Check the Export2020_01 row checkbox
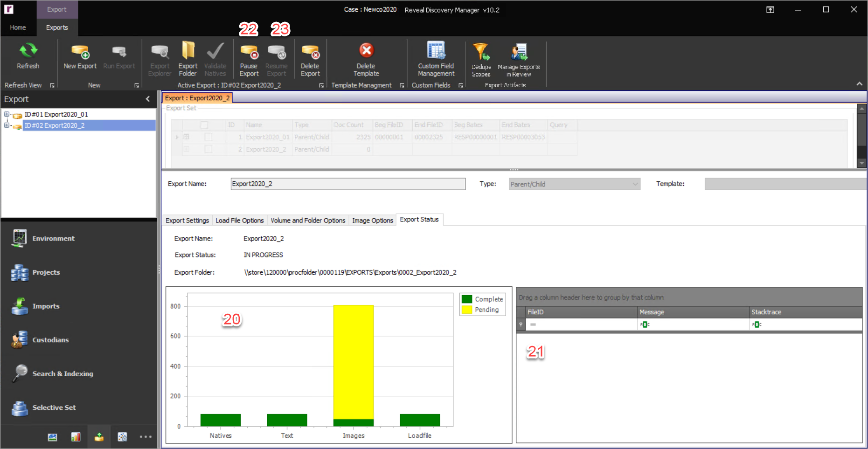 point(208,137)
